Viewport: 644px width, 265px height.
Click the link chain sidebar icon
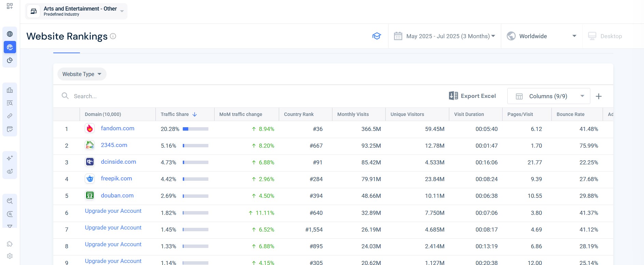pos(10,116)
